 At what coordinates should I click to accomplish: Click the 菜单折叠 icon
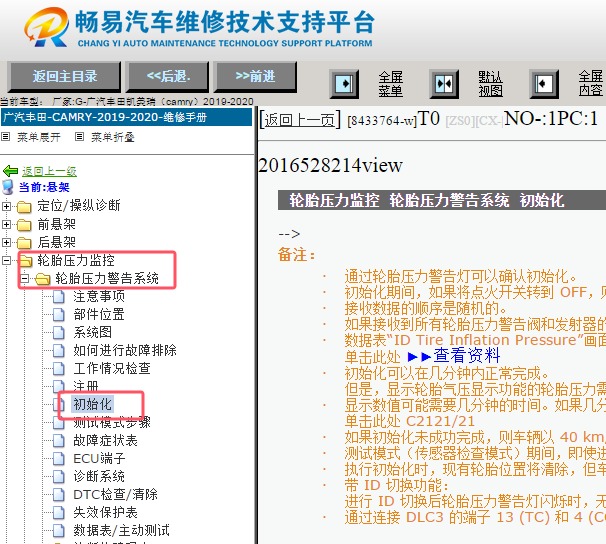79,136
